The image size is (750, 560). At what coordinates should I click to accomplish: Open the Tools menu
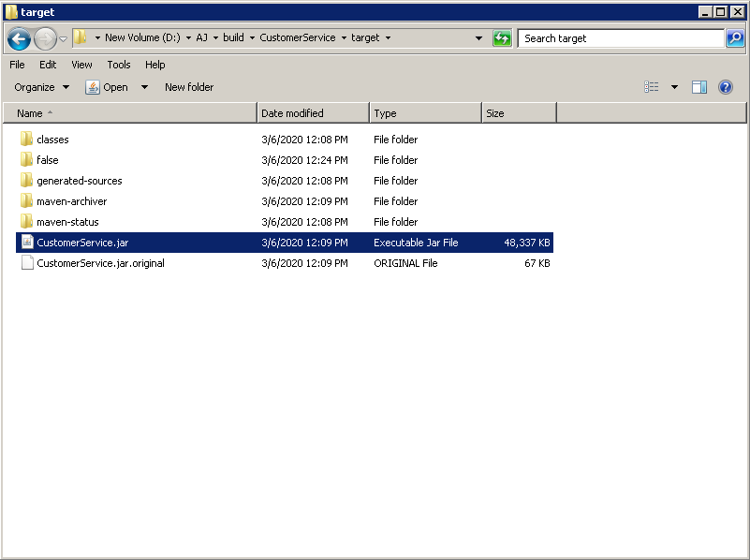[x=119, y=65]
